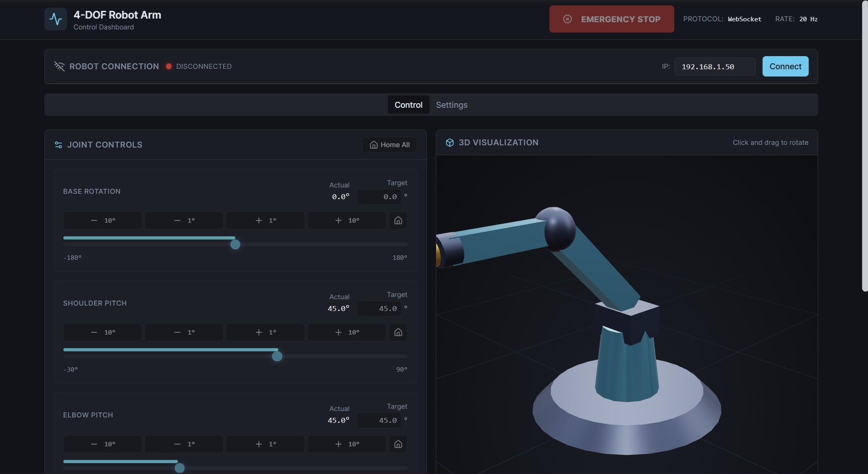Click the home icon for Elbow Pitch
Viewport: 868px width, 474px height.
[398, 444]
